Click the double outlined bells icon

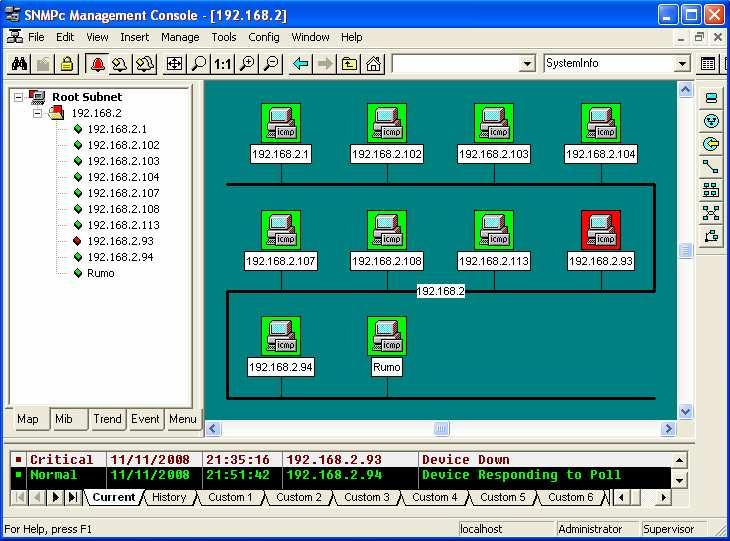tap(144, 64)
